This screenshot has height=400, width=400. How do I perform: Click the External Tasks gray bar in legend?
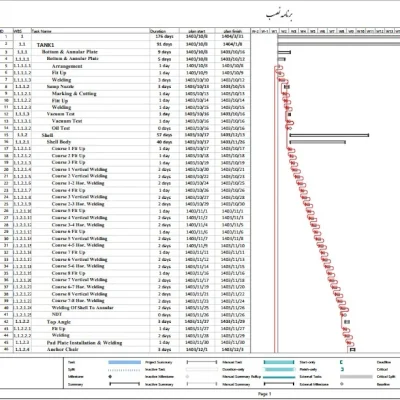point(356,377)
